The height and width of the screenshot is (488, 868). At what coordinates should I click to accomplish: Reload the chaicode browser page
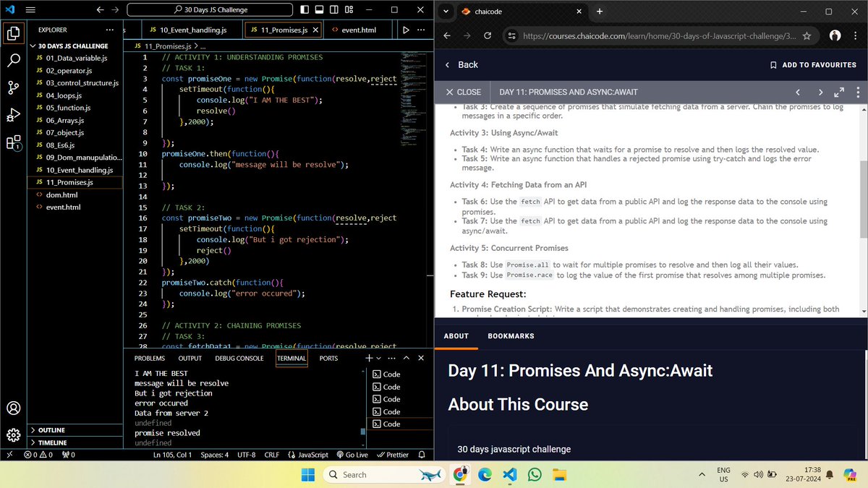point(488,35)
